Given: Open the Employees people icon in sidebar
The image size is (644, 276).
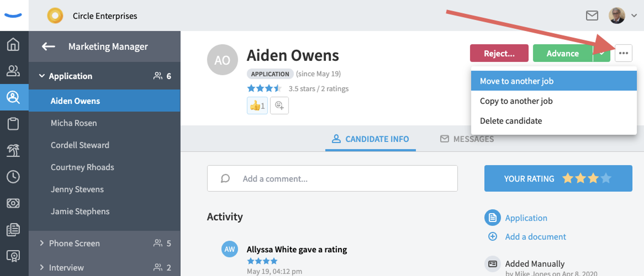Looking at the screenshot, I should tap(13, 71).
